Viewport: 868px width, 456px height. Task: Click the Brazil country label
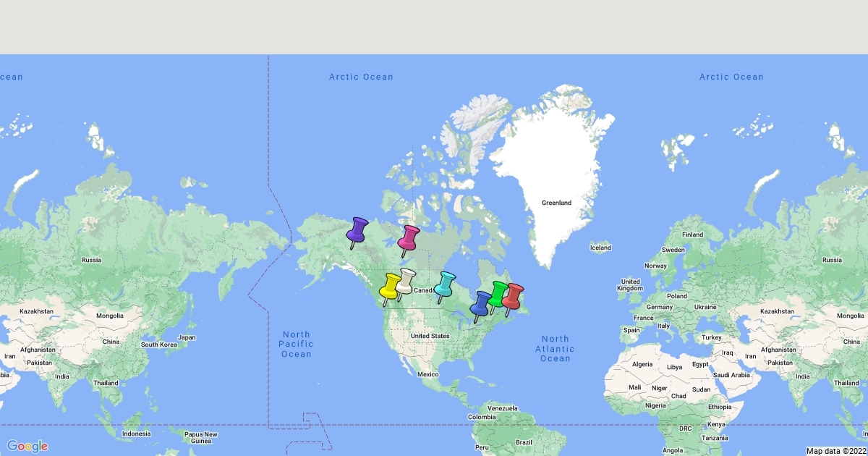524,442
